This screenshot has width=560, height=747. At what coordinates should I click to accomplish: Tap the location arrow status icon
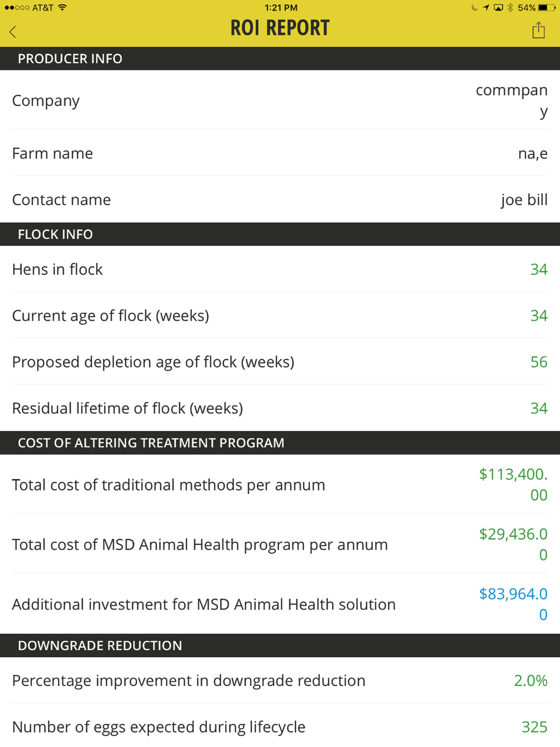click(486, 7)
